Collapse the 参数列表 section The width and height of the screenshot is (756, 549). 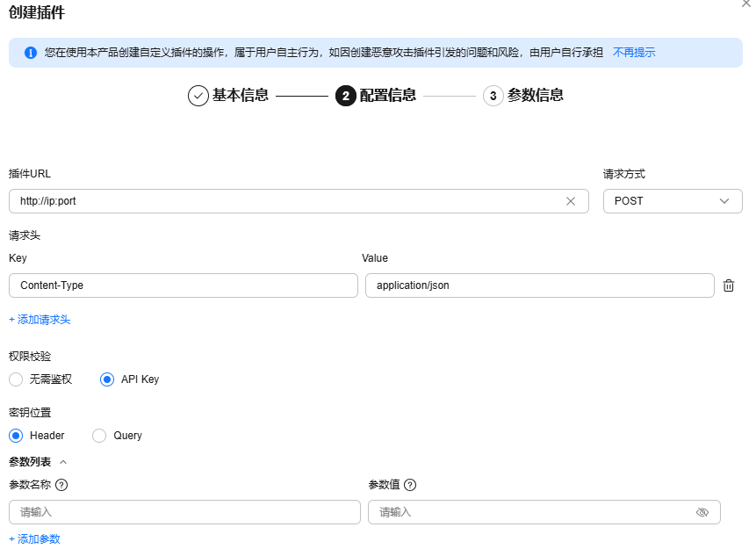point(63,462)
